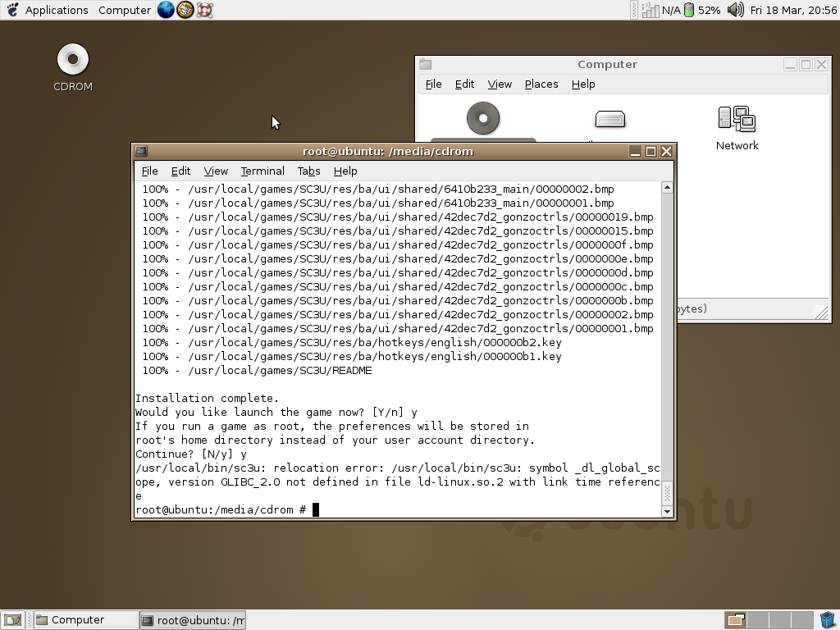This screenshot has width=840, height=630.
Task: Click the terminal scrollbar up arrow
Action: coord(667,188)
